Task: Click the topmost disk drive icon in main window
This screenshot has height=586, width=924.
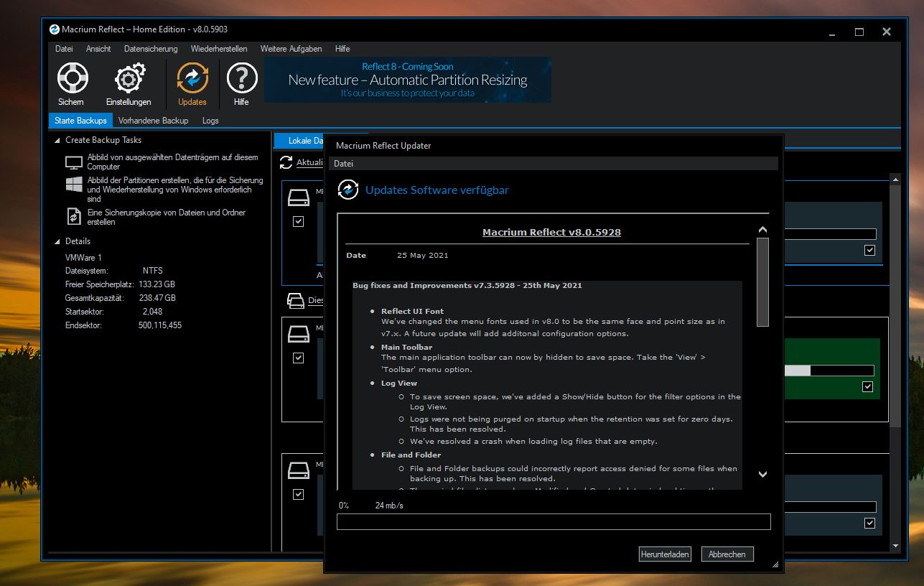Action: click(x=298, y=197)
